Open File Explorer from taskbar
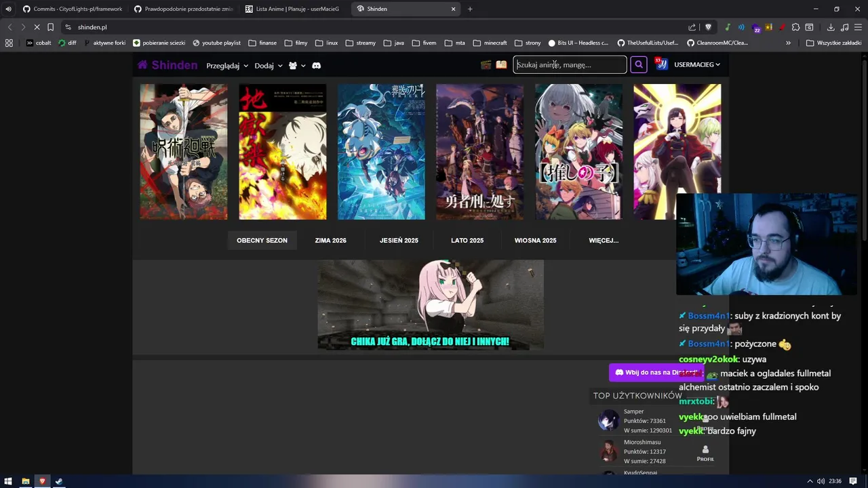 [25, 481]
